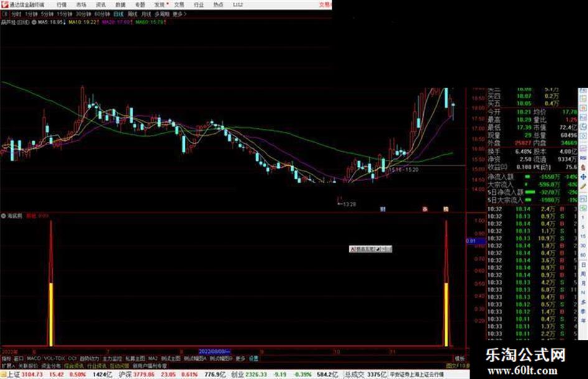Screen dimensions: 588x379
Task: Open the 发现 menu
Action: pos(160,5)
